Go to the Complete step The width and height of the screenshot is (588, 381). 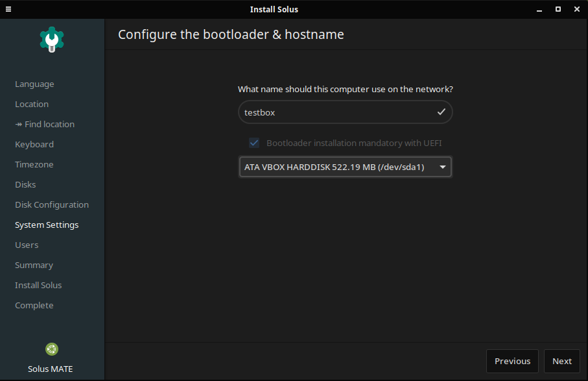click(x=34, y=306)
